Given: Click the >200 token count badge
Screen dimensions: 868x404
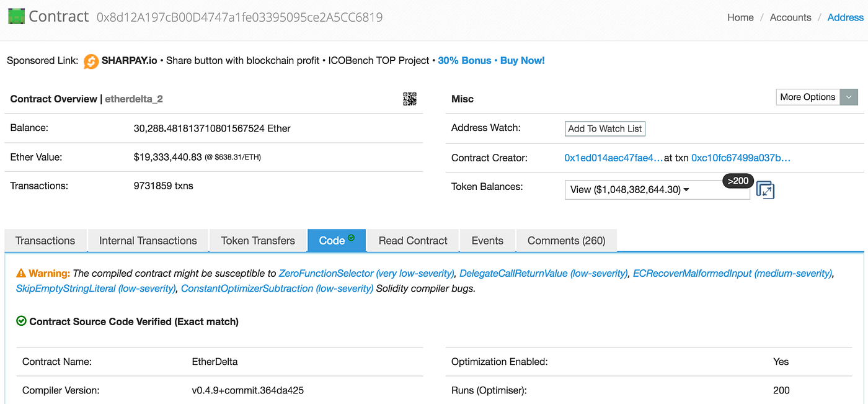Looking at the screenshot, I should 738,181.
